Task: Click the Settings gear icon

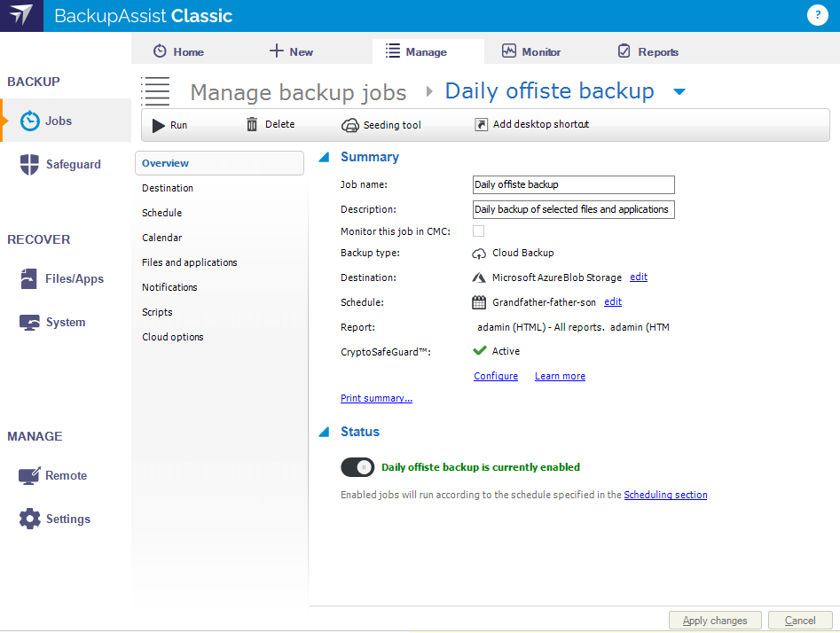Action: [x=29, y=519]
